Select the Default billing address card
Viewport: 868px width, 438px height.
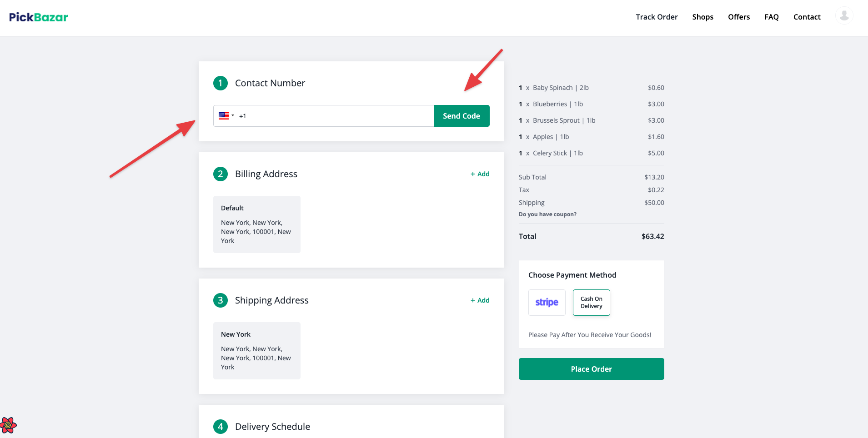click(x=256, y=224)
